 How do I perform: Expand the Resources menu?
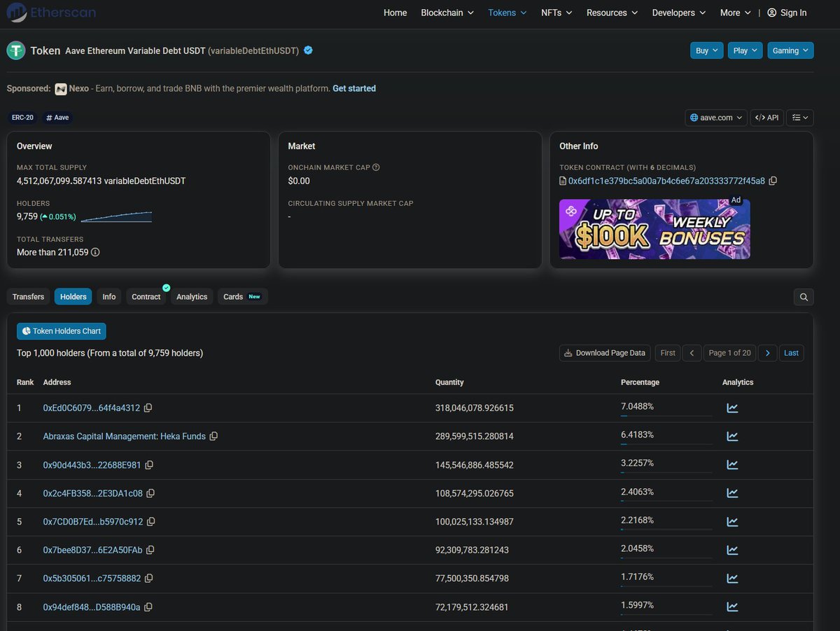click(x=612, y=13)
